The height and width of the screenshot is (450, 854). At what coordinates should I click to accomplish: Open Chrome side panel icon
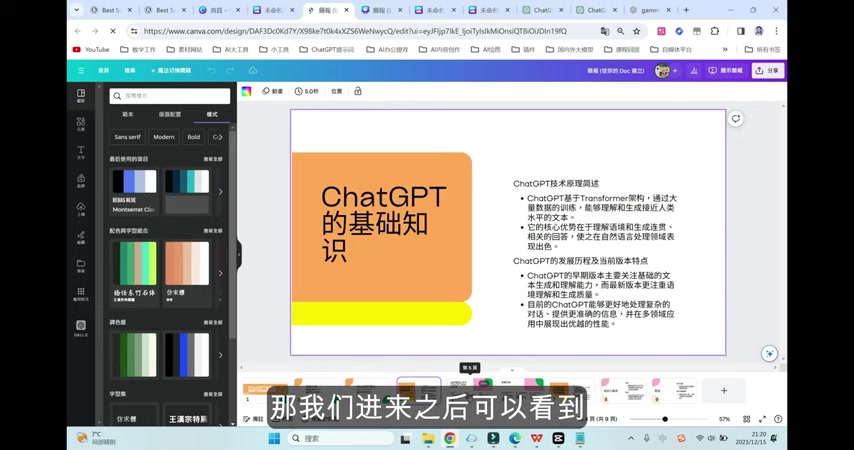point(741,31)
